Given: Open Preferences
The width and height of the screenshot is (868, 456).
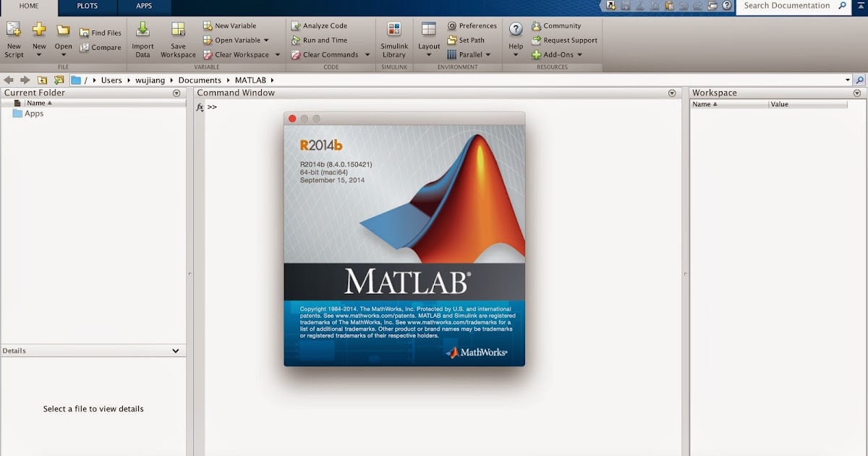Looking at the screenshot, I should [472, 26].
